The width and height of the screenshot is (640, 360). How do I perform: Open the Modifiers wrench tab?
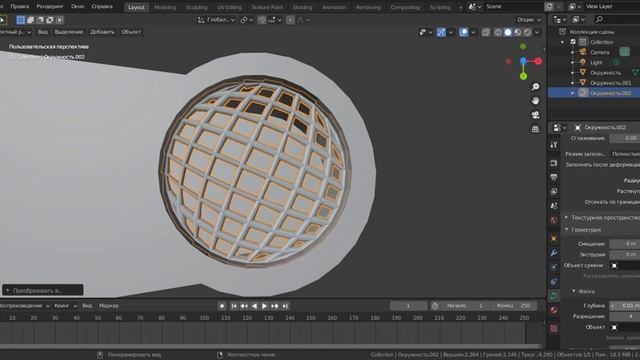[554, 253]
